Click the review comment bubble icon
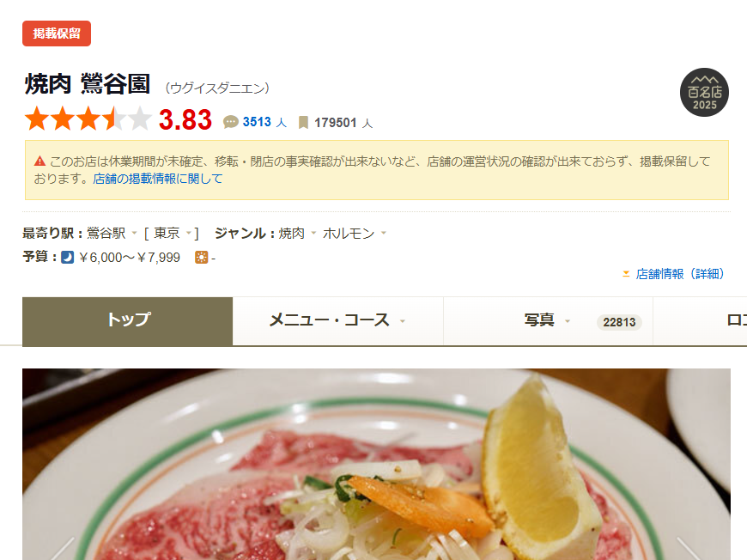This screenshot has width=747, height=560. 231,122
